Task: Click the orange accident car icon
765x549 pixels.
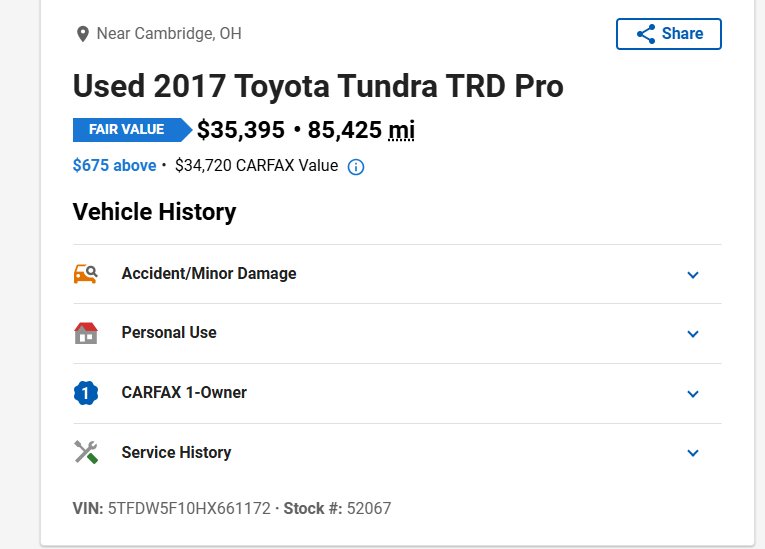Action: coord(85,274)
